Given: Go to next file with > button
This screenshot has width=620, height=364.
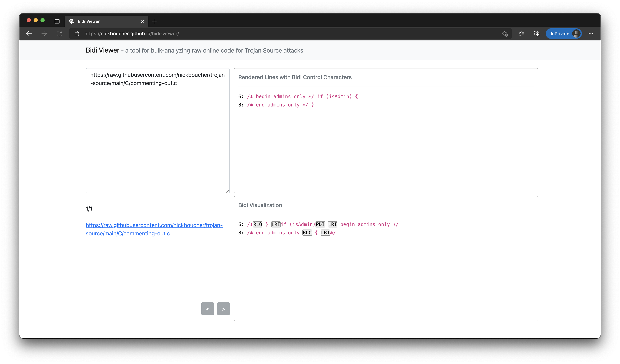Looking at the screenshot, I should (223, 309).
